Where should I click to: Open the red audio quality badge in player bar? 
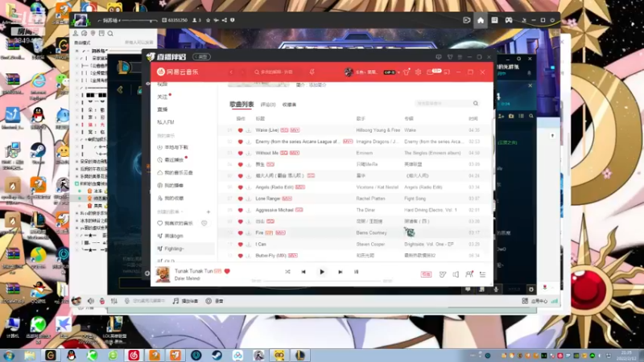click(x=426, y=274)
